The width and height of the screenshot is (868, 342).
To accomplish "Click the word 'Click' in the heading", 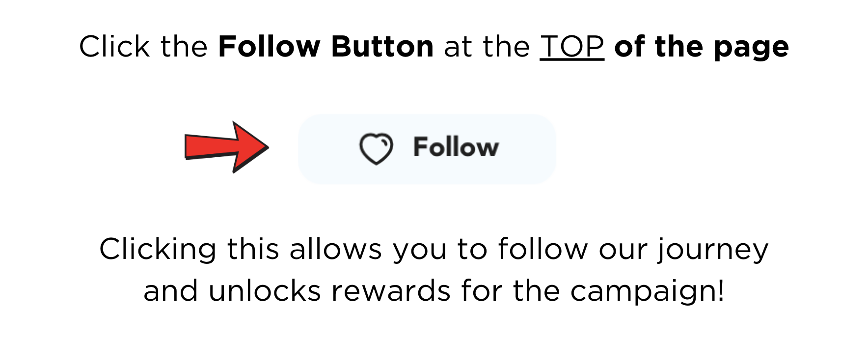I will (114, 47).
